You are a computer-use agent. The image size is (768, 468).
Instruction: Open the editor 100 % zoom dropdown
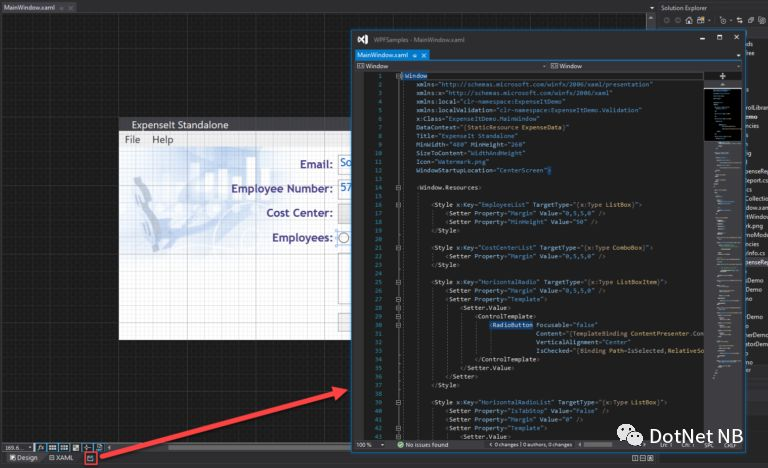382,444
